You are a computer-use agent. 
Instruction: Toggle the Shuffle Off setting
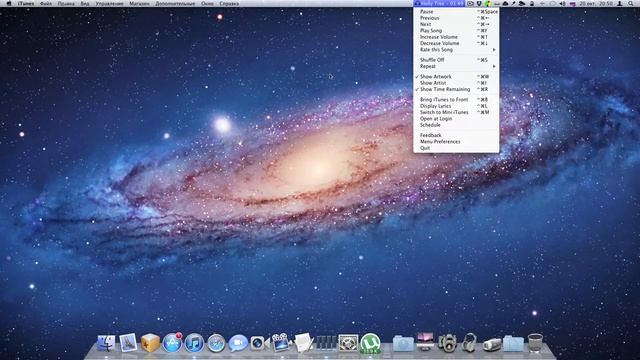456,60
